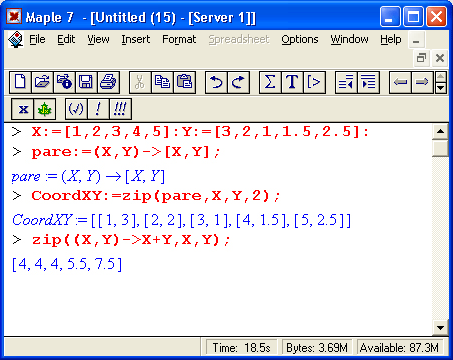
Task: Click the CoordXY:=zip(pare,X,Y,2); input line
Action: point(156,196)
